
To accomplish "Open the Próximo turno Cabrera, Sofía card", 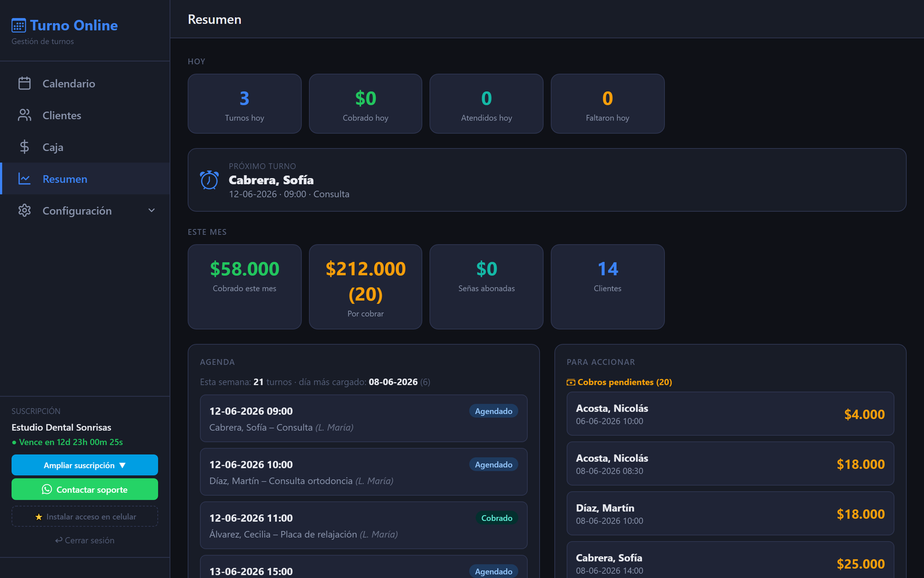I will click(547, 180).
